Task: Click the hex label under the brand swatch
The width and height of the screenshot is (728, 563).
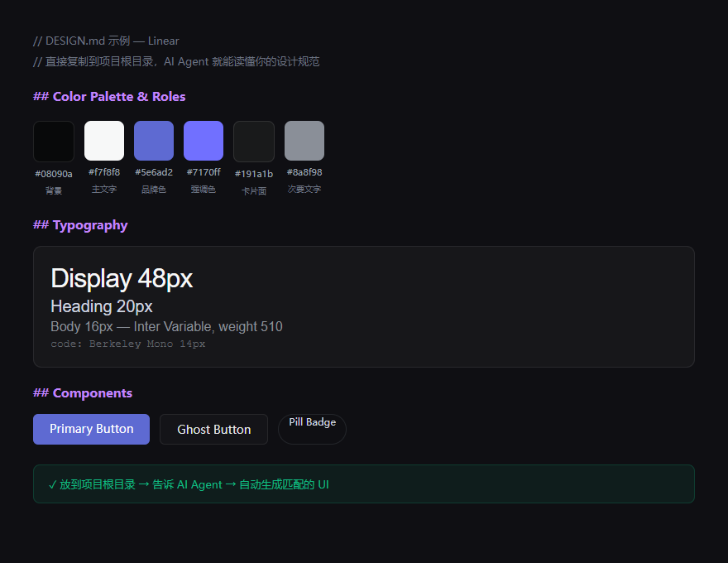Action: [x=154, y=172]
